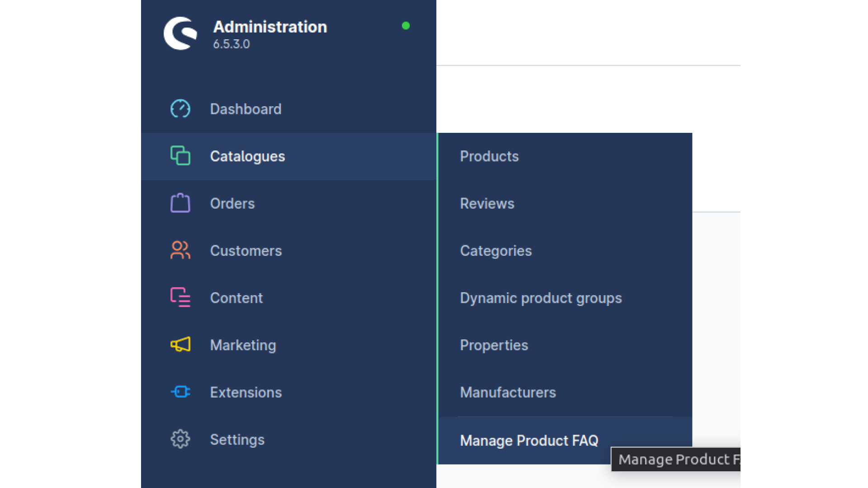Click the Administration title text
The width and height of the screenshot is (868, 488).
(270, 27)
